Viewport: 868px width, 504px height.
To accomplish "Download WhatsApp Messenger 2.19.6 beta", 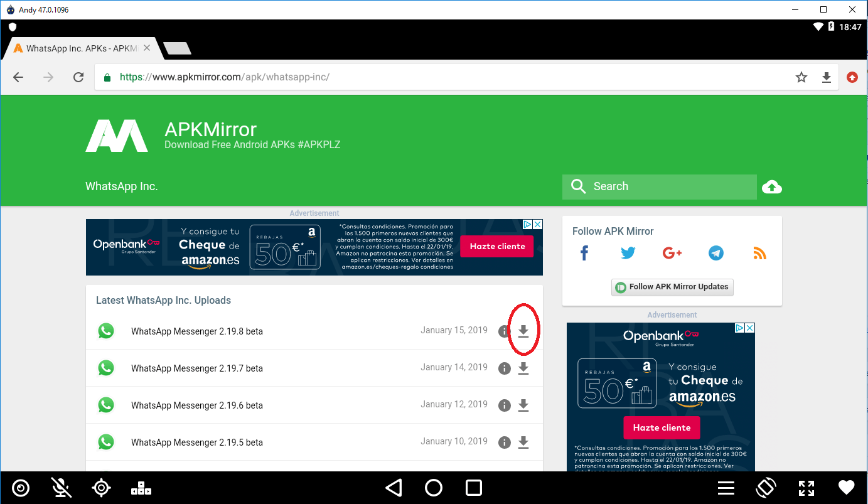I will (x=523, y=405).
